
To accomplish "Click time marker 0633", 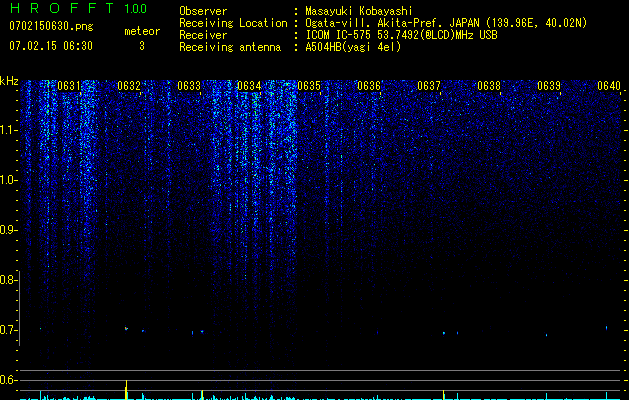I will point(189,86).
